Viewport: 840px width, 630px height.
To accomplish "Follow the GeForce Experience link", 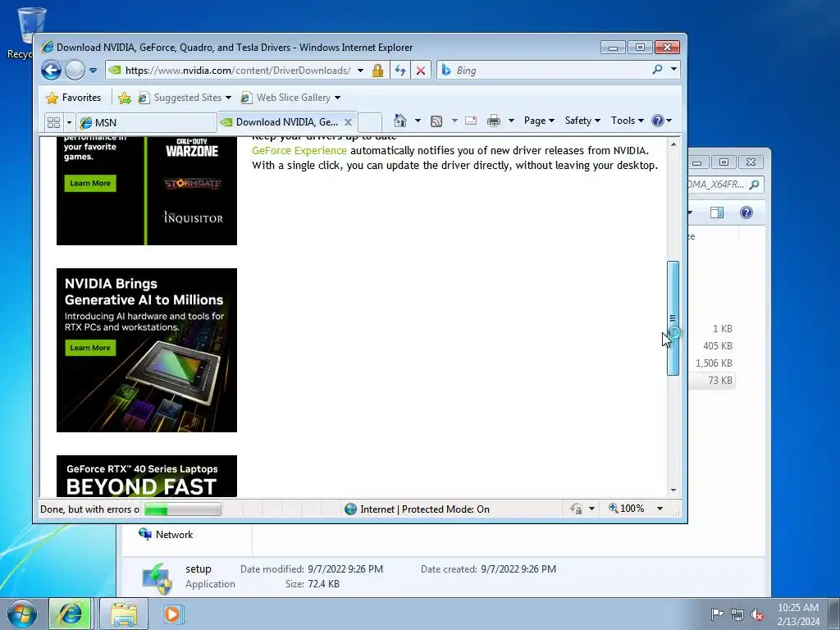I will (x=299, y=151).
